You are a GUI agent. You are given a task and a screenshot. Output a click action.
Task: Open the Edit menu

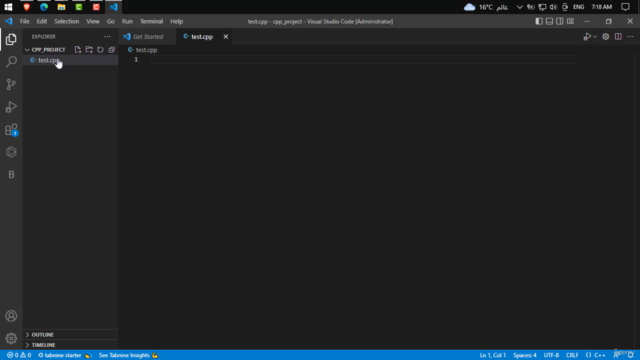click(42, 21)
